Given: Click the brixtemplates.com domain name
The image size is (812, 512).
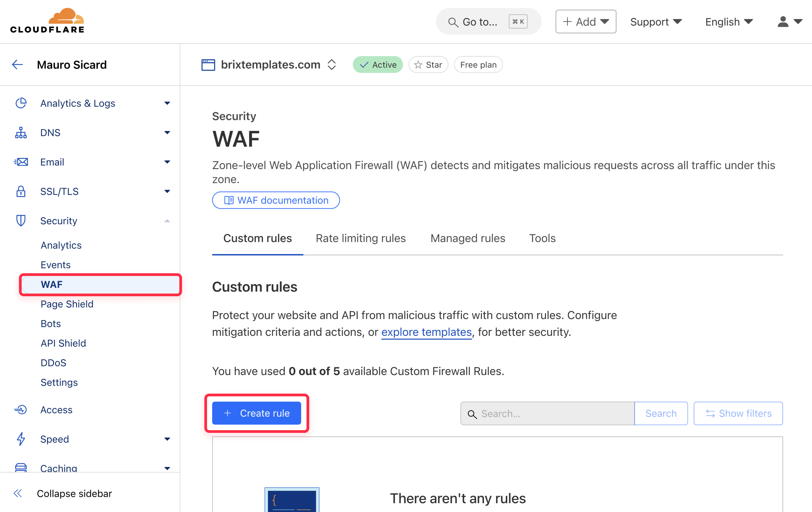Looking at the screenshot, I should coord(271,65).
